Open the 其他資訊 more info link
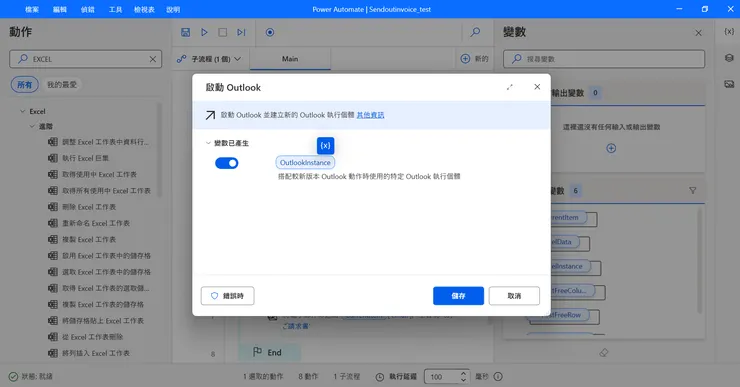This screenshot has height=387, width=740. [x=370, y=115]
